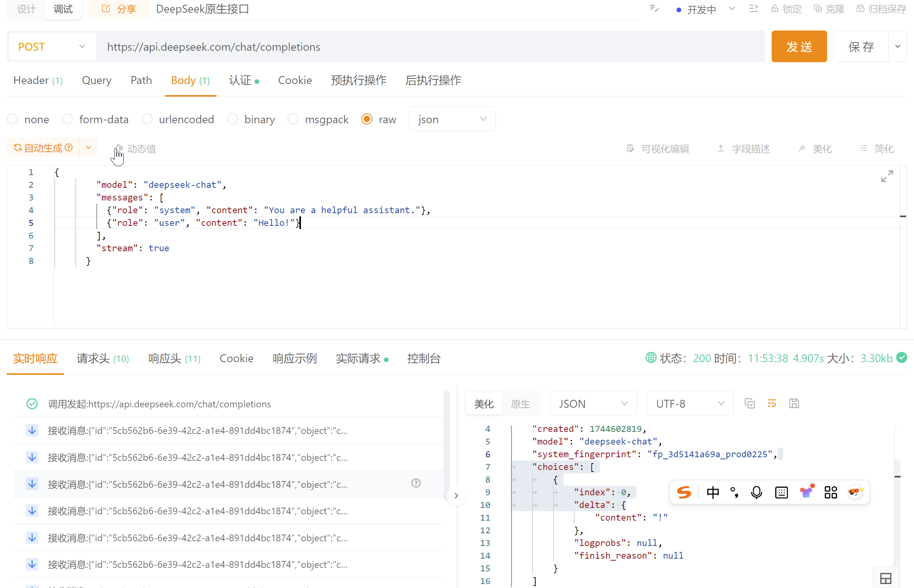Click the globe icon beside status
Screen dimensions: 914x588
click(x=651, y=358)
